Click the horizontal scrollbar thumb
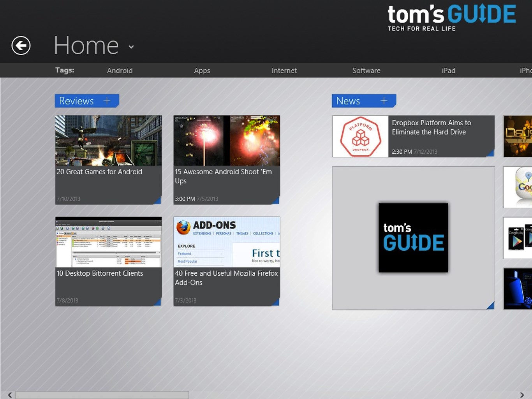This screenshot has height=399, width=532. pyautogui.click(x=102, y=395)
